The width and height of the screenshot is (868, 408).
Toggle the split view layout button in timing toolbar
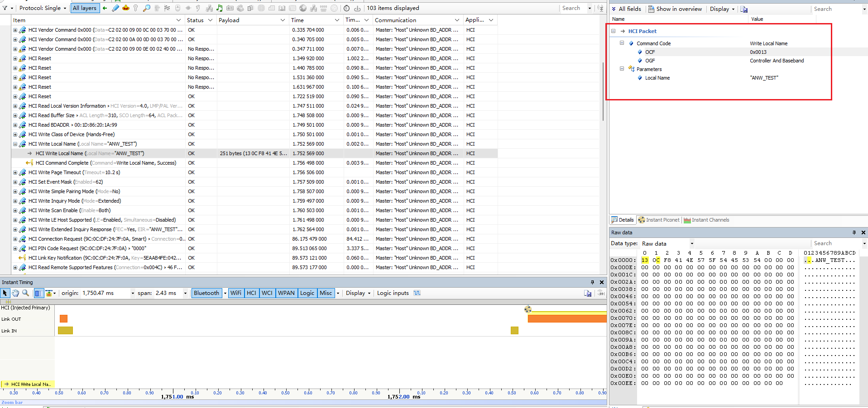tap(38, 293)
